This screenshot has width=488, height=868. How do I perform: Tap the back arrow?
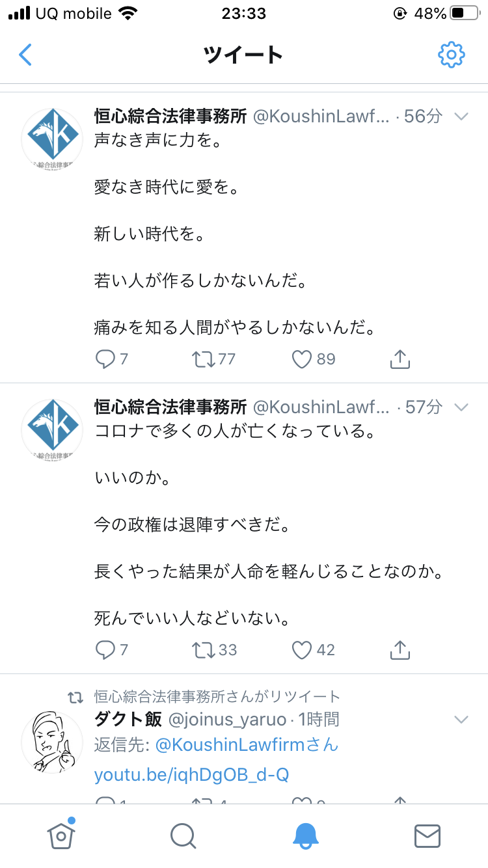[x=25, y=55]
